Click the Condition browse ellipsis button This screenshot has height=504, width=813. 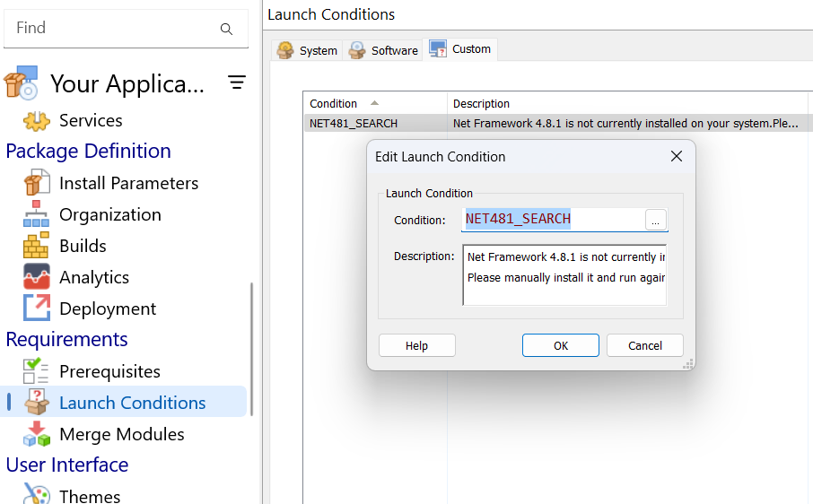pyautogui.click(x=656, y=220)
